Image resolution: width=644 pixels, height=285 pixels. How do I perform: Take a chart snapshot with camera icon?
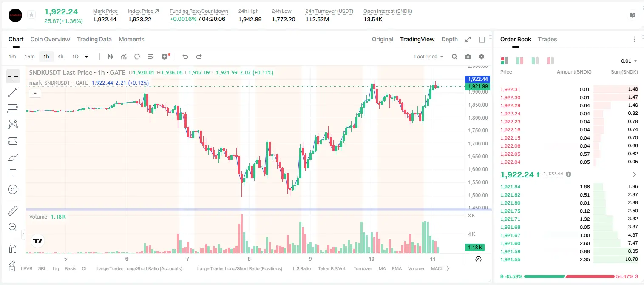point(468,57)
